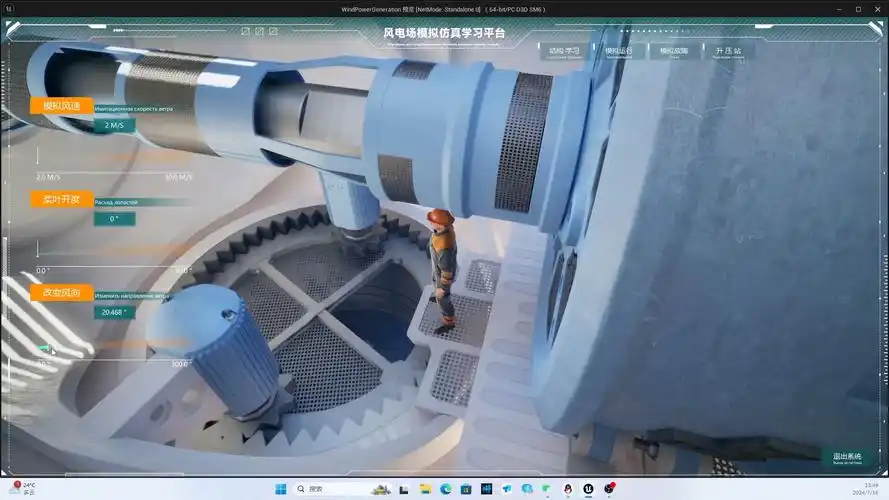
Task: Click the engineer character in orange helmet
Action: (x=441, y=265)
